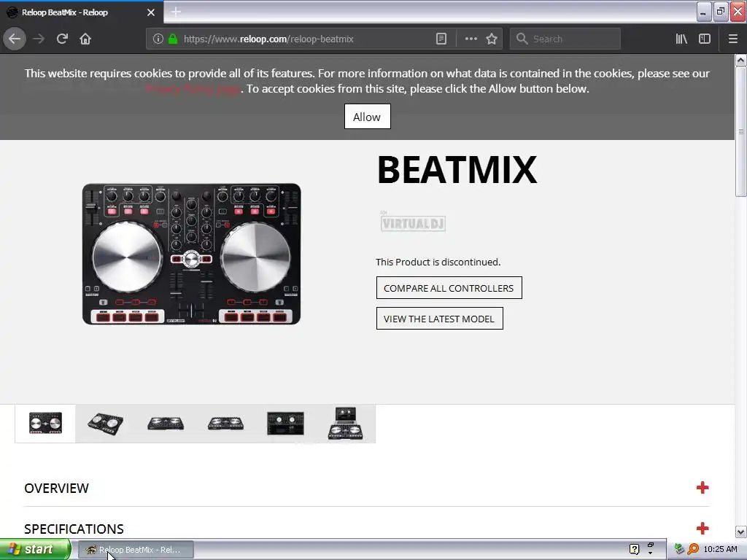Viewport: 747px width, 560px height.
Task: Close the Reloop BeatMix tab
Action: click(151, 12)
